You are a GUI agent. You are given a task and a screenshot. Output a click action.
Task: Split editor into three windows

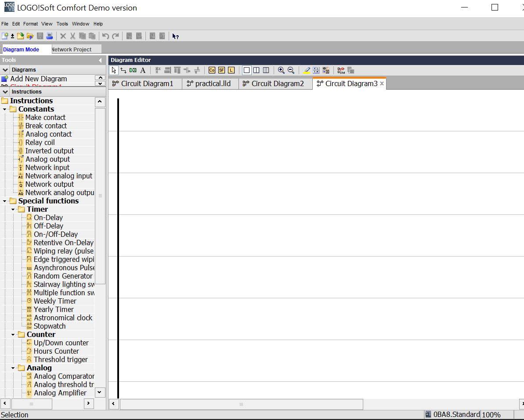(x=266, y=70)
